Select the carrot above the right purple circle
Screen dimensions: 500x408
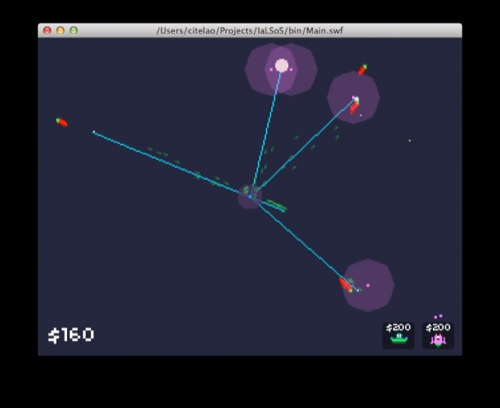click(x=363, y=70)
